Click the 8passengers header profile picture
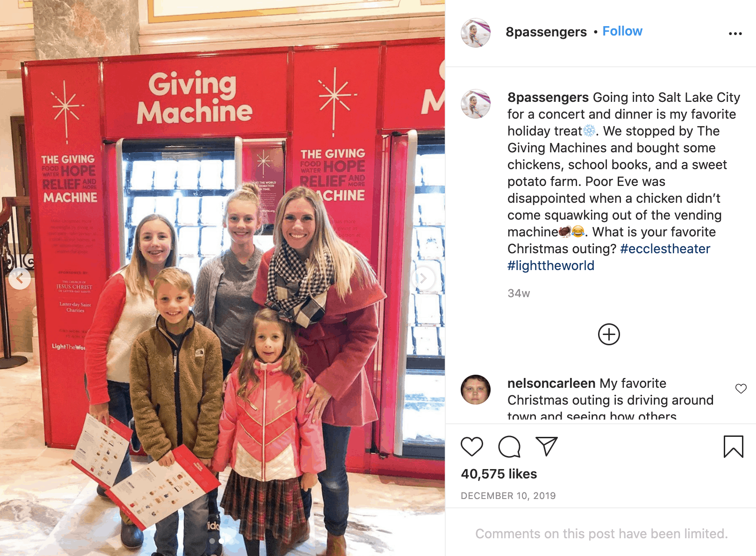The image size is (756, 556). point(476,33)
